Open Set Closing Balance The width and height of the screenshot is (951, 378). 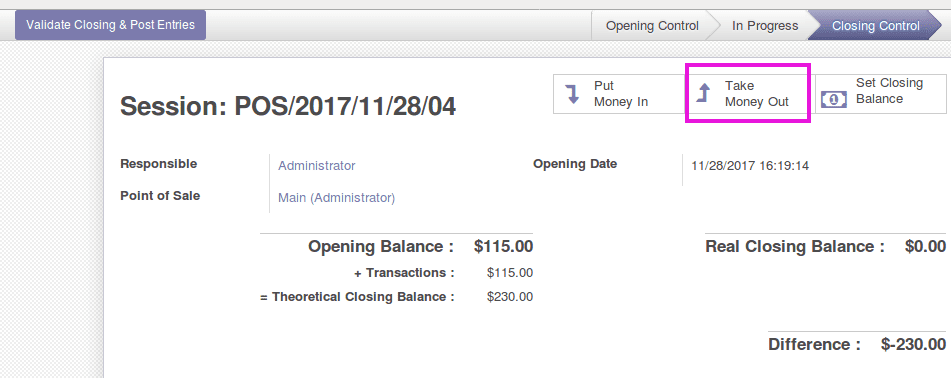[x=881, y=94]
